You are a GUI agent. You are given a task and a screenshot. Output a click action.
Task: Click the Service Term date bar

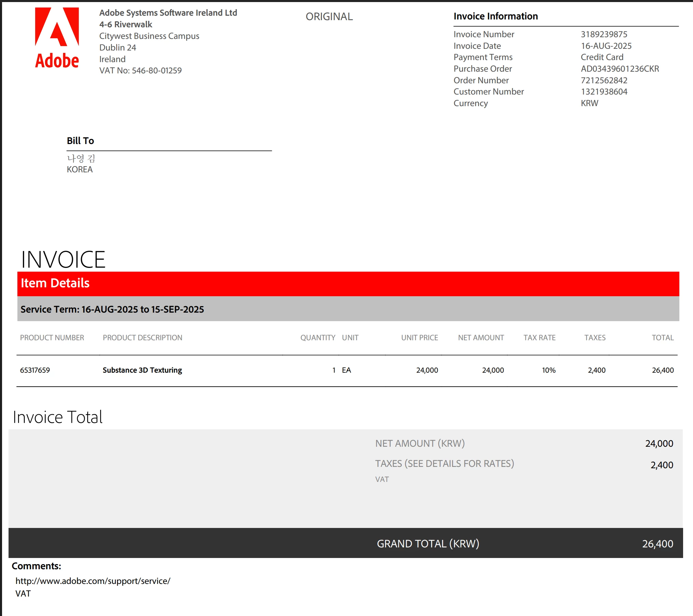tap(348, 309)
